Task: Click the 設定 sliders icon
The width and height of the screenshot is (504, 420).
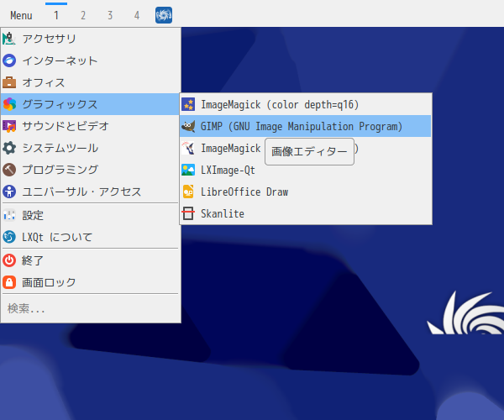Action: click(x=9, y=215)
